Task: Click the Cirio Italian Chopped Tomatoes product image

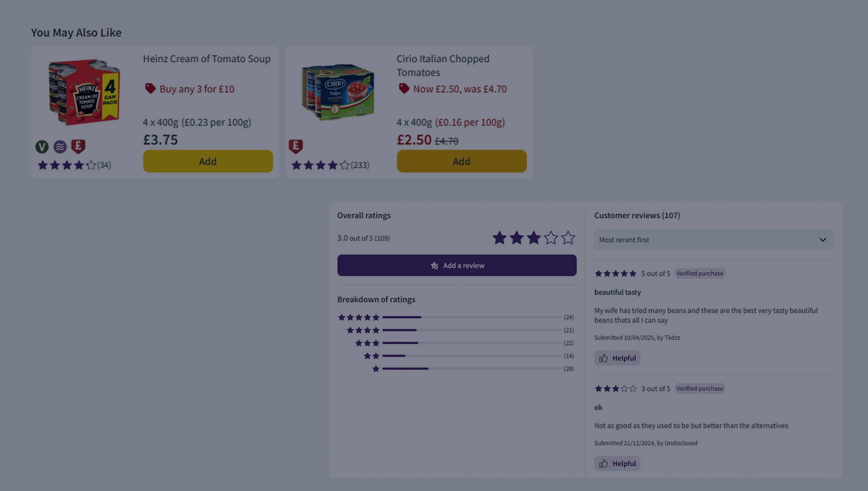Action: click(x=338, y=92)
